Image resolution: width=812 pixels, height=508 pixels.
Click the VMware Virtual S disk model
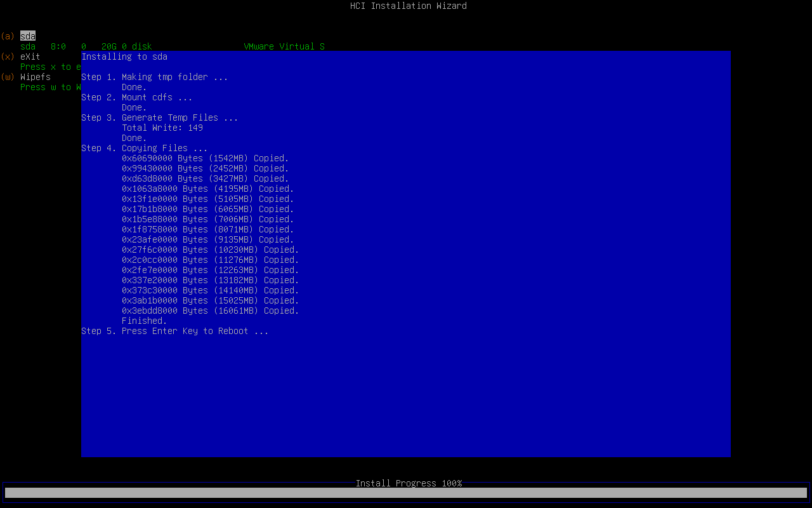pyautogui.click(x=284, y=46)
